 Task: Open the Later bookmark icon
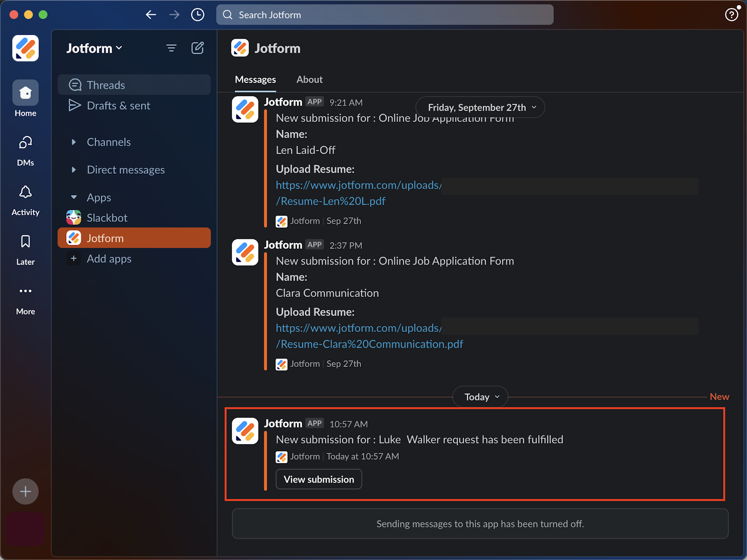coord(25,242)
